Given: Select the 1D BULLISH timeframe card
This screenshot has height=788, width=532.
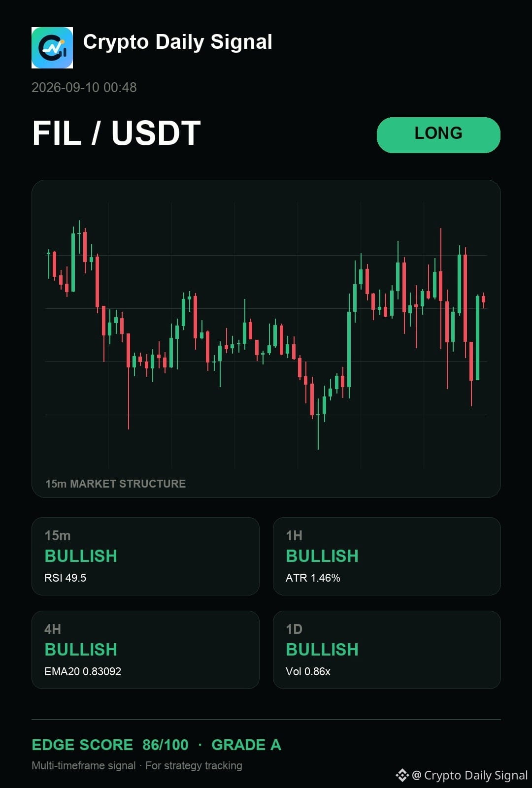Looking at the screenshot, I should (x=387, y=650).
